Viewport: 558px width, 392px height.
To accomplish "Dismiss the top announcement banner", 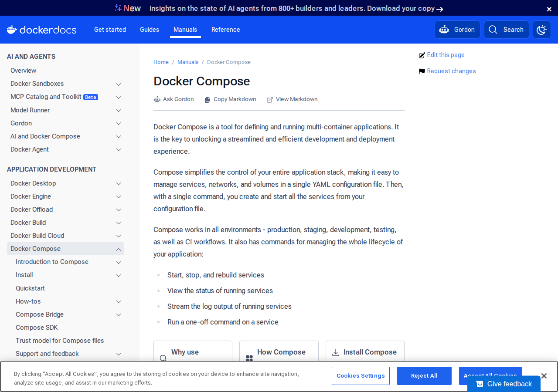I will [549, 9].
